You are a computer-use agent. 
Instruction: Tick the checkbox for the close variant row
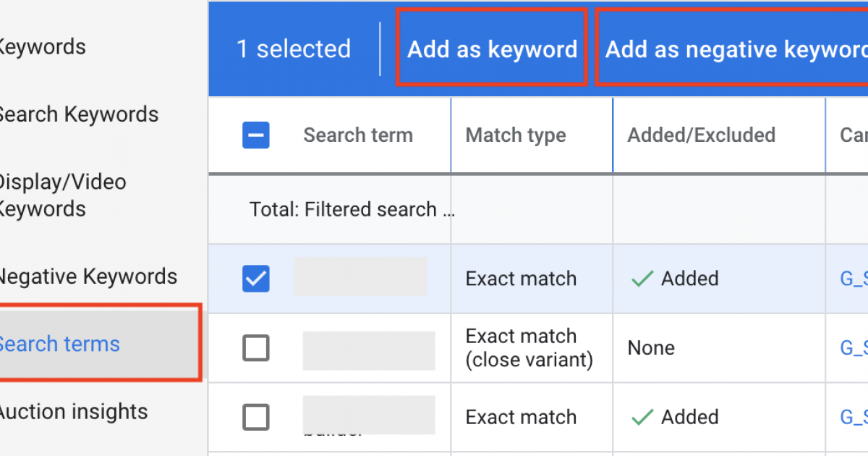tap(256, 348)
